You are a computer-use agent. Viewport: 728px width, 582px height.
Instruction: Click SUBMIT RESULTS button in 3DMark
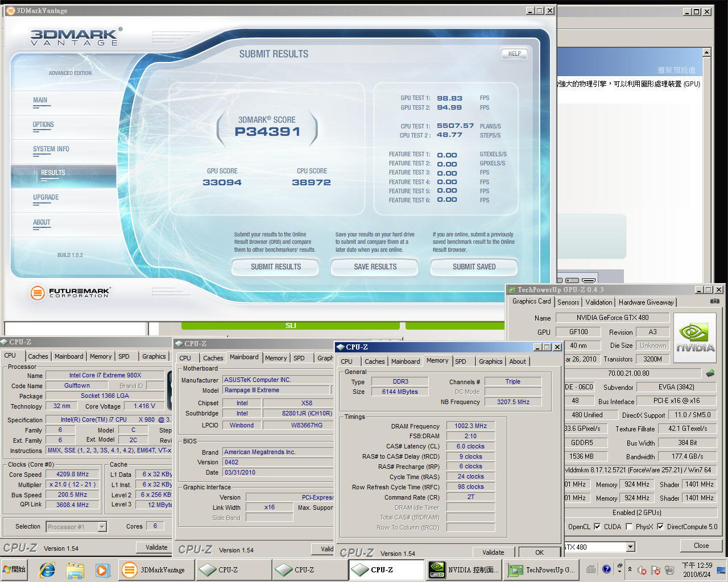click(276, 267)
